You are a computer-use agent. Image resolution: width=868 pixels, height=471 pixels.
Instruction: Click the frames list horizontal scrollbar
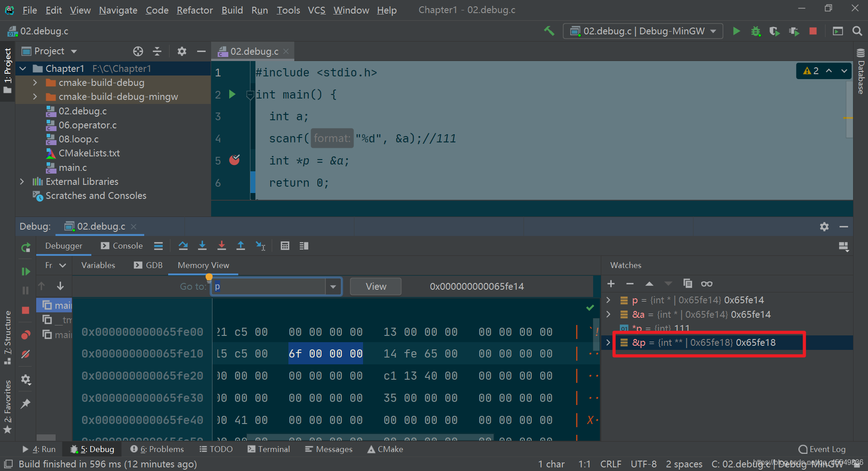point(46,438)
